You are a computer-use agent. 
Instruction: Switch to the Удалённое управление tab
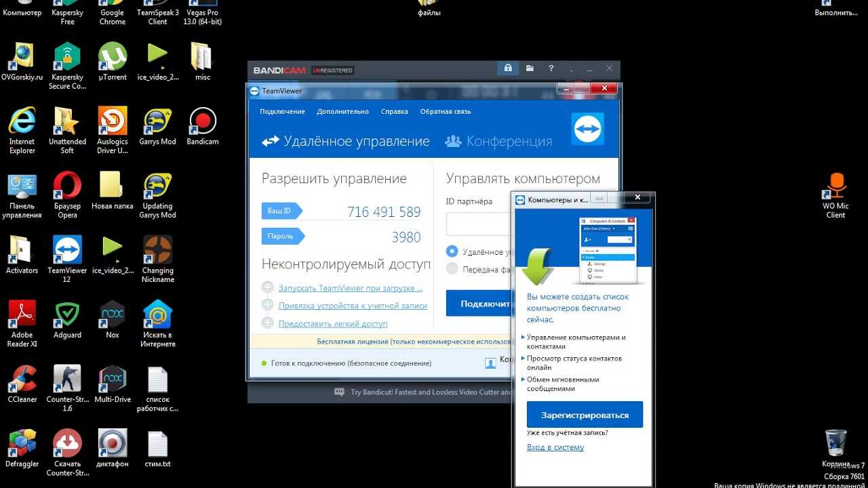click(x=346, y=141)
